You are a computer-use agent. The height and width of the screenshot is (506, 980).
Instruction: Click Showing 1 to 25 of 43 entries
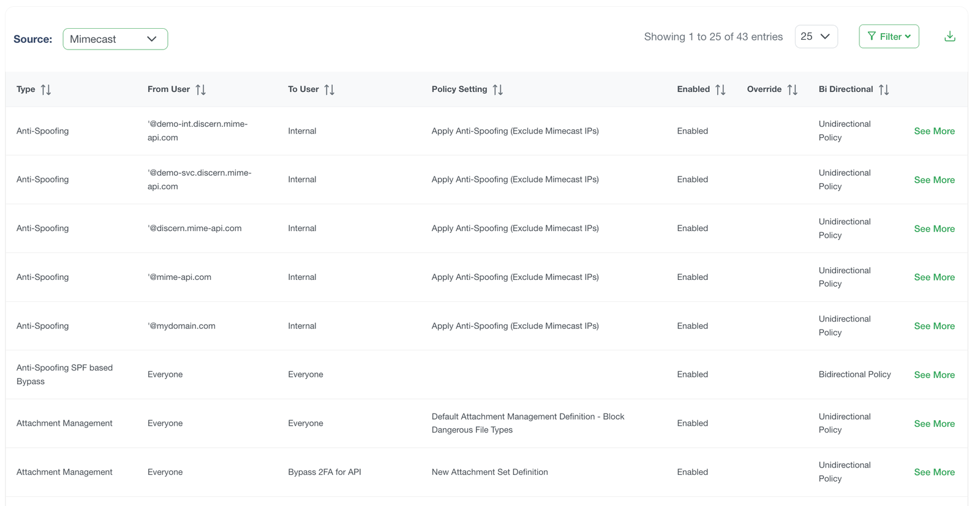tap(713, 37)
